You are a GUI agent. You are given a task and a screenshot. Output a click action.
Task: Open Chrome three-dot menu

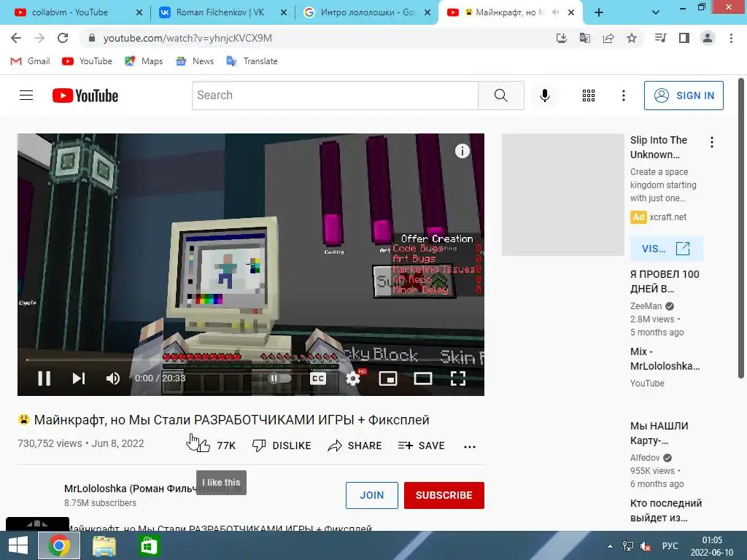tap(731, 38)
